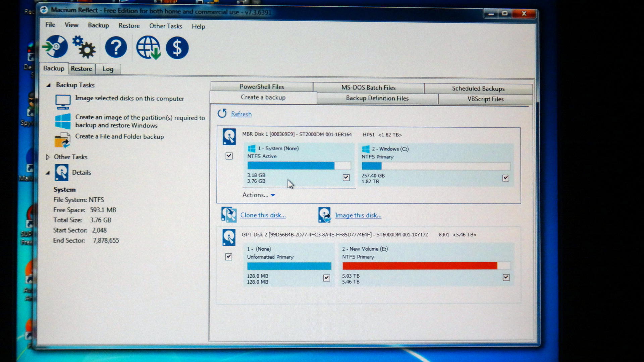The width and height of the screenshot is (644, 362).
Task: Select the Create a backup tab
Action: click(263, 97)
